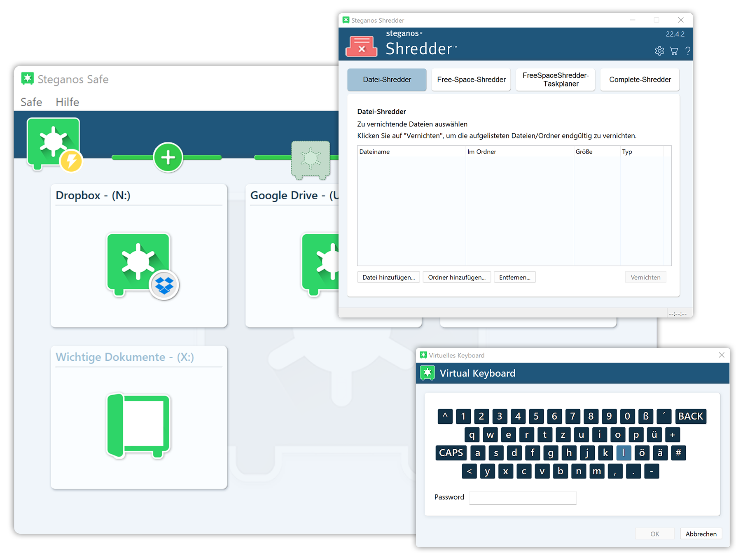The width and height of the screenshot is (743, 560).
Task: Open the Google Drive safe icon
Action: click(x=320, y=265)
